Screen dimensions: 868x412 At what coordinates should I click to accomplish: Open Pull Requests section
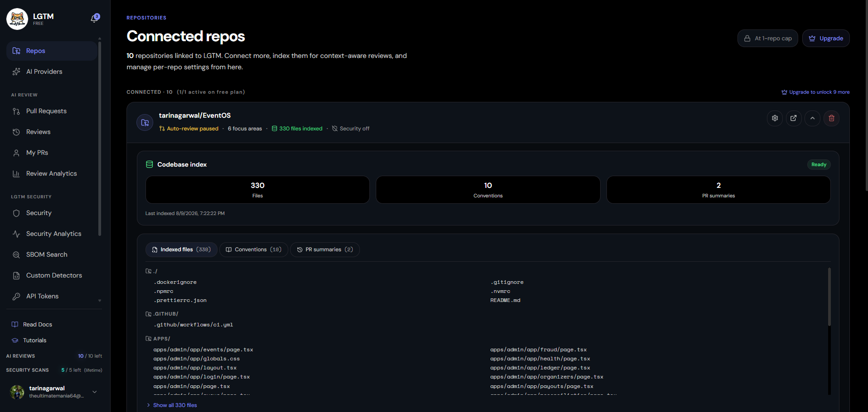click(x=52, y=111)
